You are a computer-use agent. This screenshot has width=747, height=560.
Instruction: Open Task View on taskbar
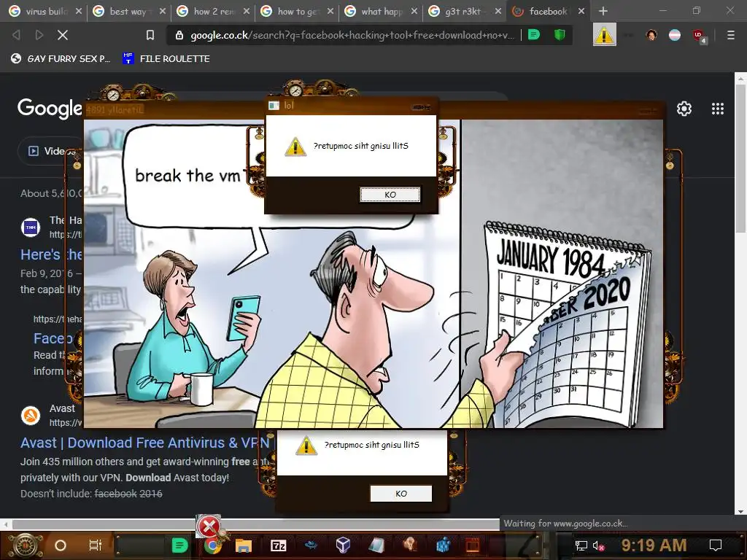96,545
